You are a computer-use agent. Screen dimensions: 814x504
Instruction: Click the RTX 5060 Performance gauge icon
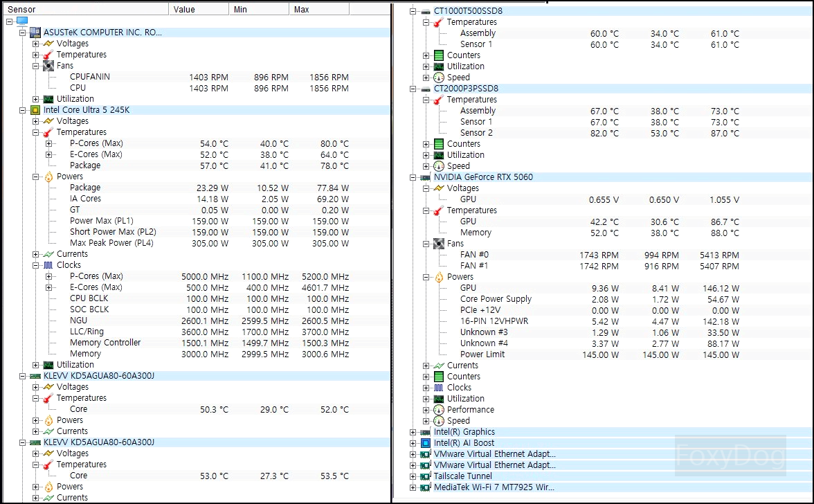pos(439,410)
